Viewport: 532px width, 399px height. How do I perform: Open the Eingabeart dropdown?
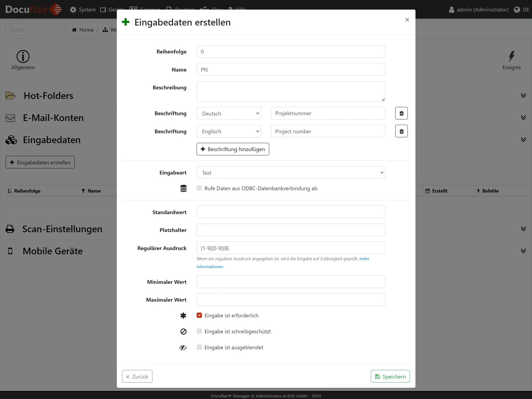pyautogui.click(x=290, y=173)
